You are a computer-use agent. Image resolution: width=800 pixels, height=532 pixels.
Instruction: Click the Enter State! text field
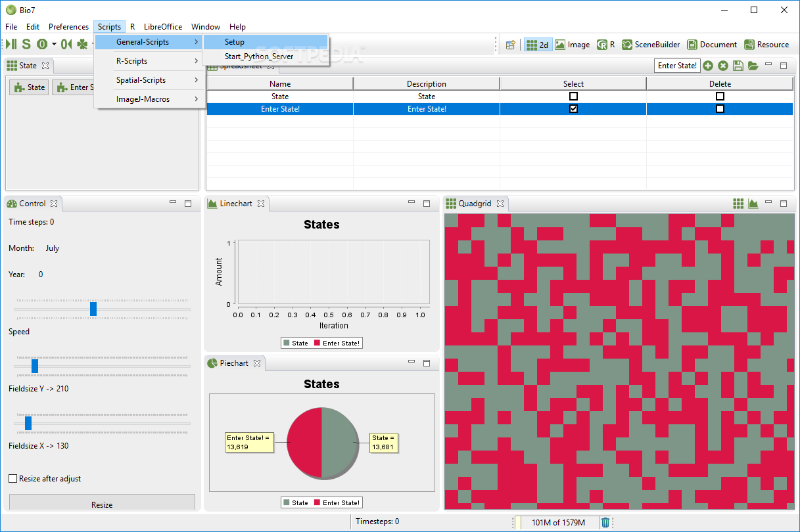click(677, 66)
